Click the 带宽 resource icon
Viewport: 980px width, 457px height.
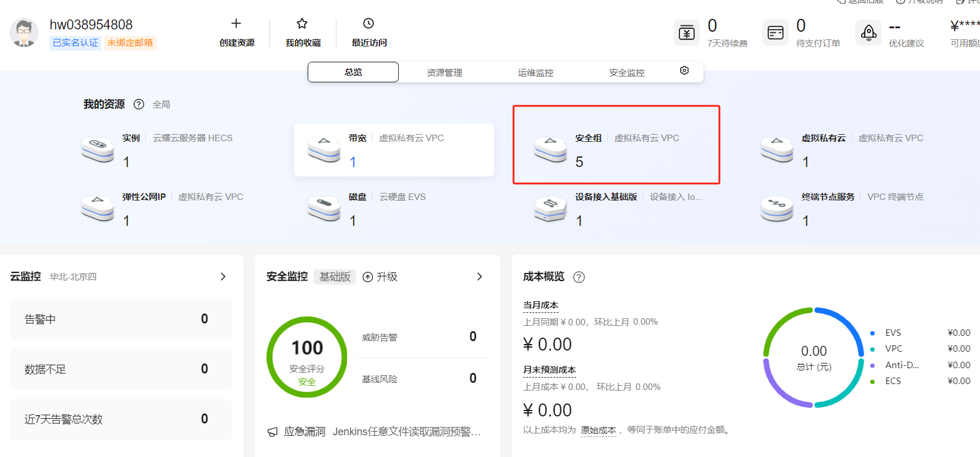324,150
